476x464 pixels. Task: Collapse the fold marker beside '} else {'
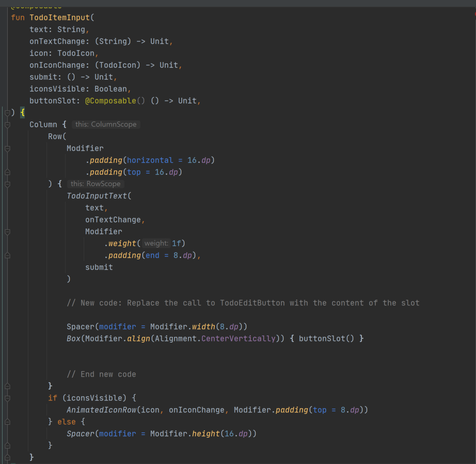(8, 422)
